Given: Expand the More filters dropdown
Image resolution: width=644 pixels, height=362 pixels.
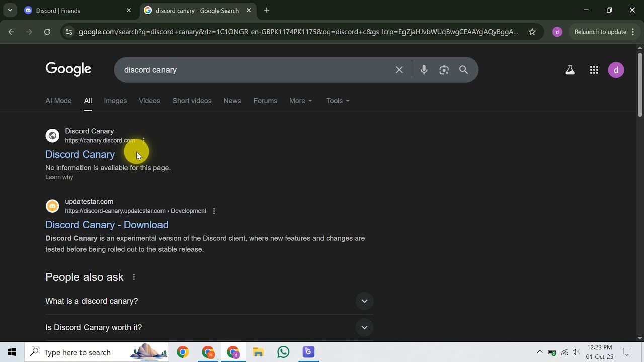Looking at the screenshot, I should click(x=301, y=101).
